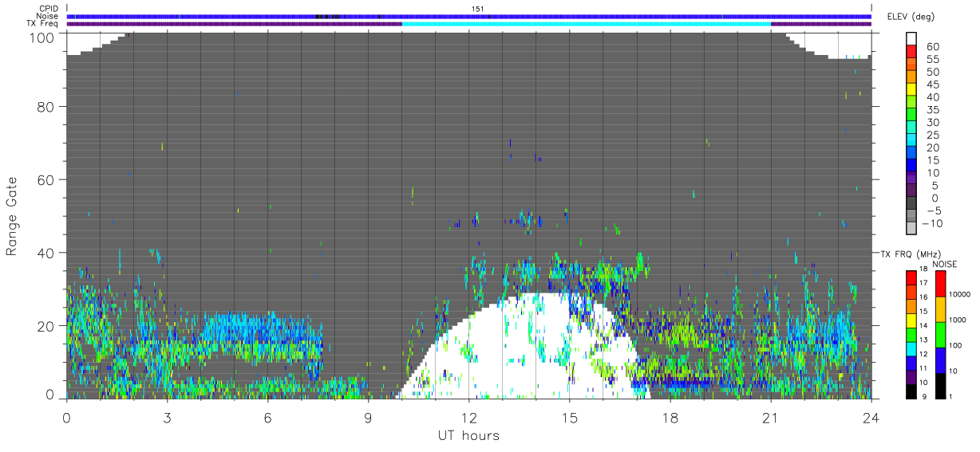
Task: Click the cyan middle section of TX Freq strip
Action: coord(586,24)
